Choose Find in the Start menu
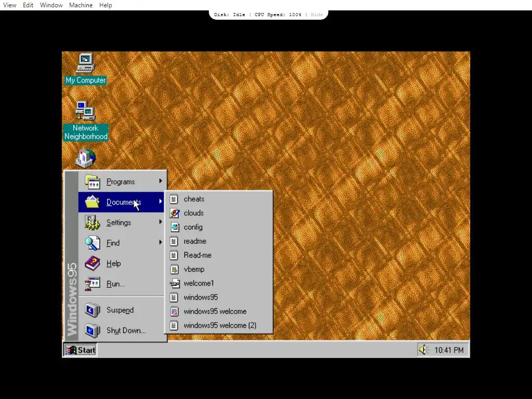Screen dimensions: 532x399 tap(121, 243)
